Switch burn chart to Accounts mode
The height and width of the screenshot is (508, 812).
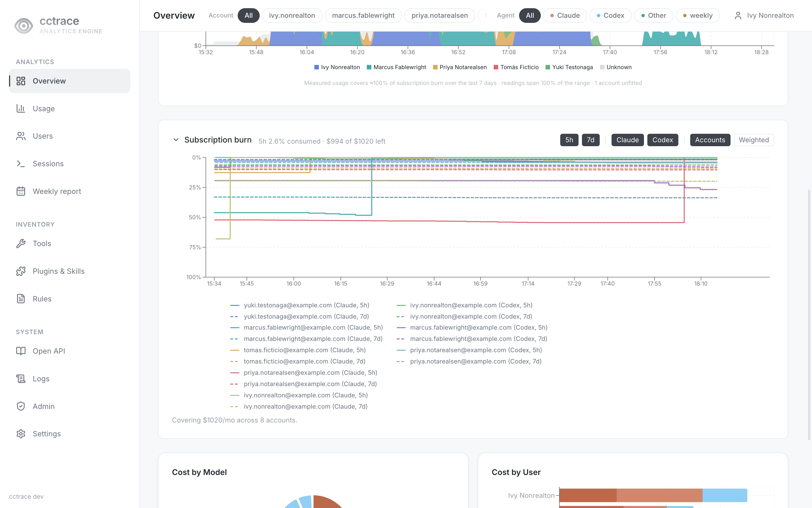pyautogui.click(x=710, y=140)
